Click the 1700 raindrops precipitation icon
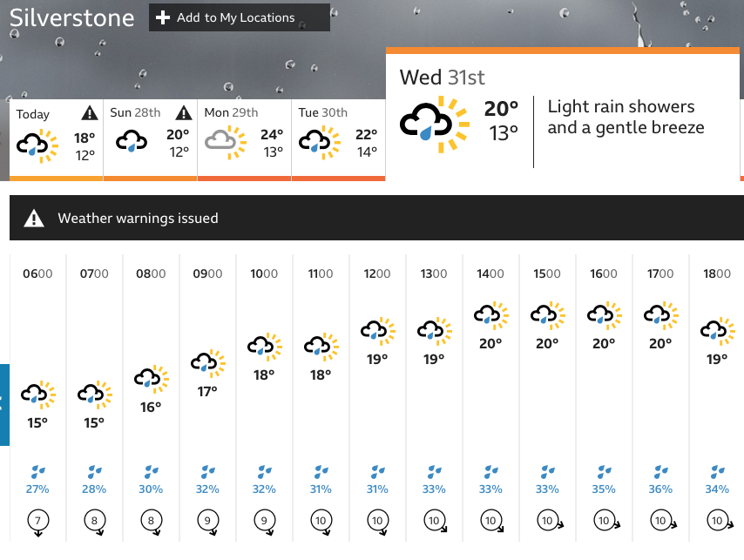The width and height of the screenshot is (744, 560). tap(660, 471)
